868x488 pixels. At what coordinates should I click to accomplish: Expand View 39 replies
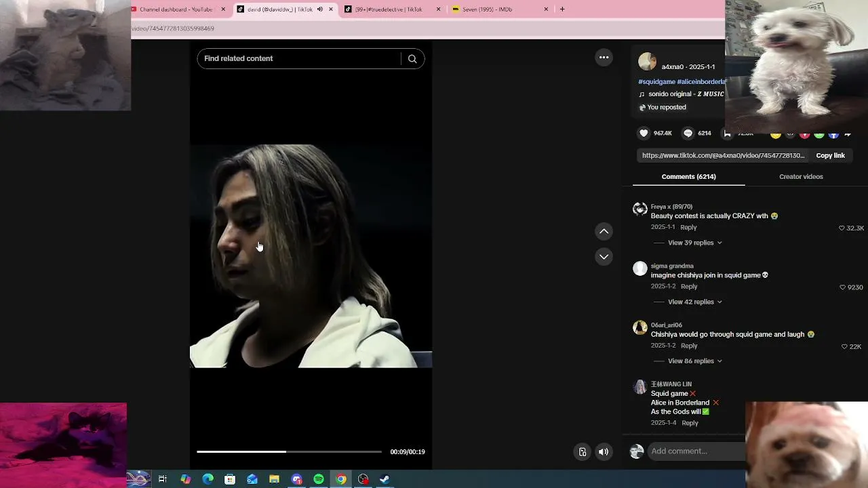click(x=695, y=243)
